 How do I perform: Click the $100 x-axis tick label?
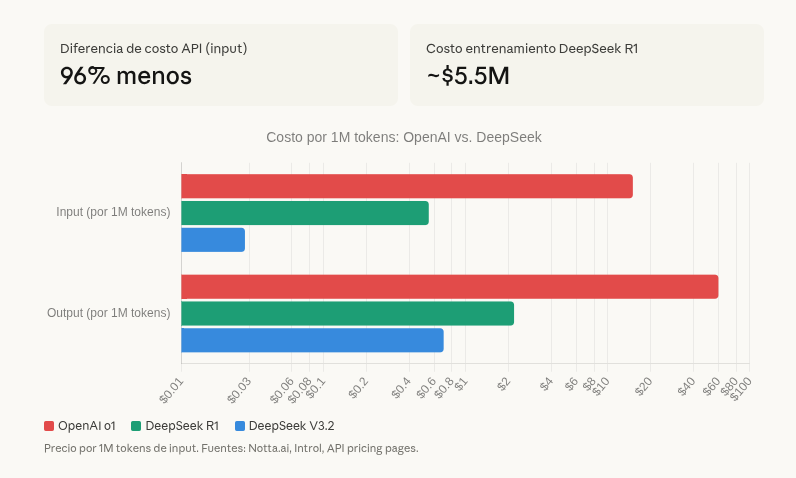pyautogui.click(x=741, y=389)
